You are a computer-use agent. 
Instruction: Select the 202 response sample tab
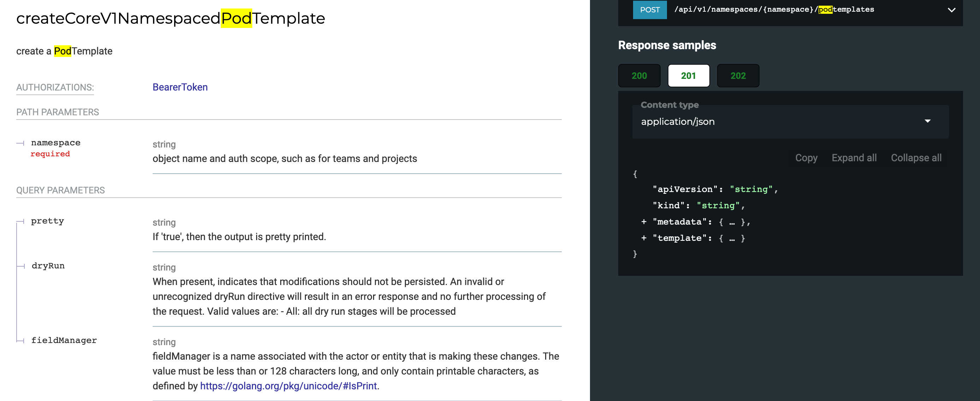(x=738, y=75)
